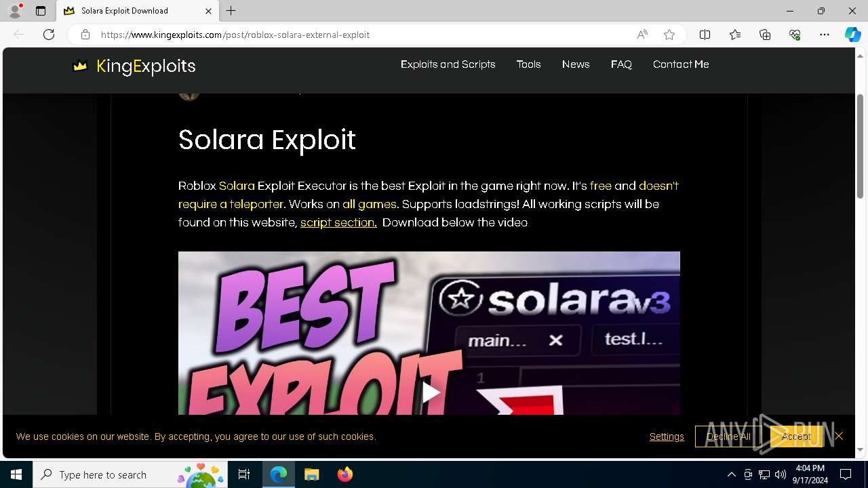
Task: Open File Explorer from taskbar
Action: point(311,474)
